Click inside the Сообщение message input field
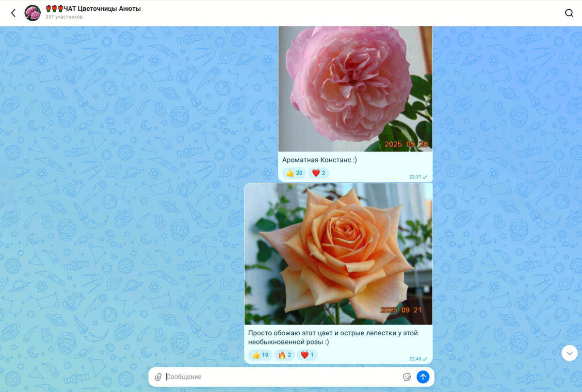The image size is (582, 392). click(242, 376)
